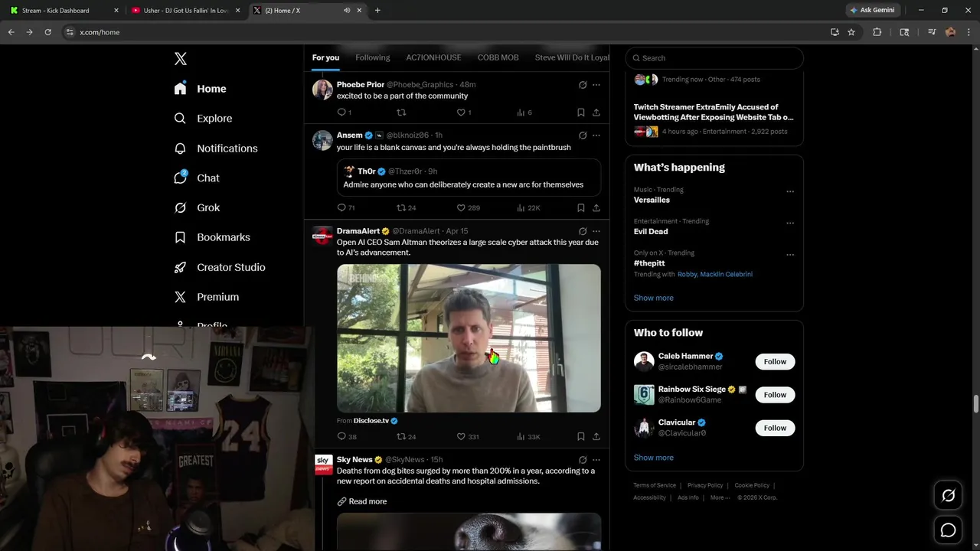Follow Rainbow Six Siege

pyautogui.click(x=775, y=395)
